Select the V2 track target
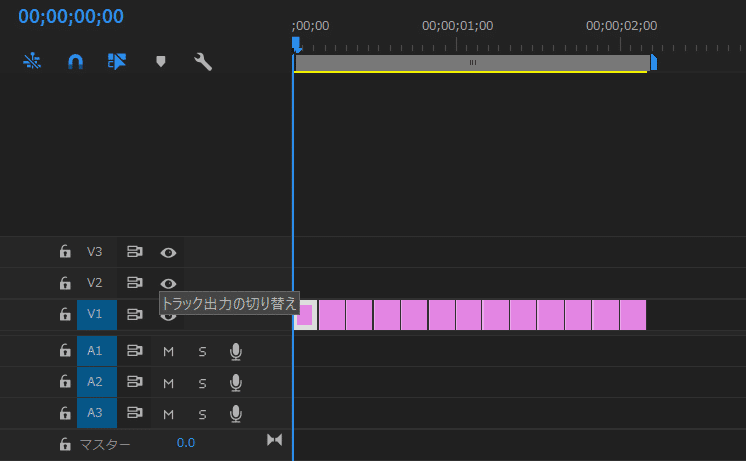This screenshot has width=746, height=461. tap(95, 283)
